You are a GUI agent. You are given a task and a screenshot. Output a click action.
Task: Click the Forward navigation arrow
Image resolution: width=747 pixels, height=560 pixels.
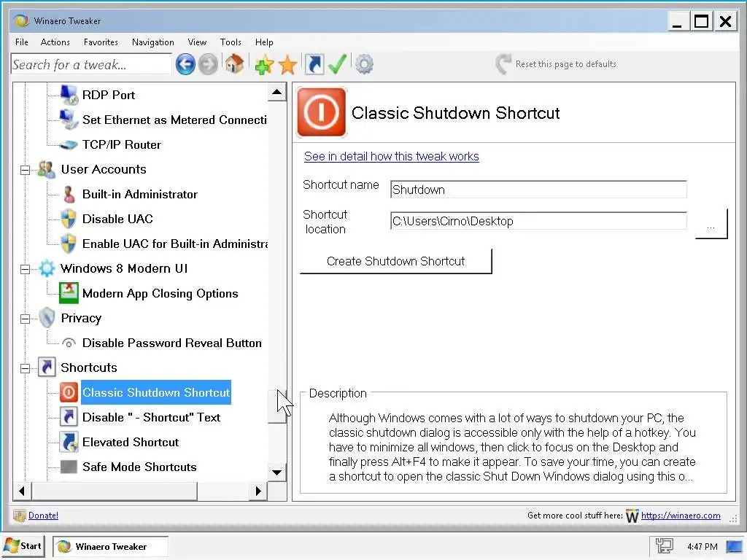point(208,64)
